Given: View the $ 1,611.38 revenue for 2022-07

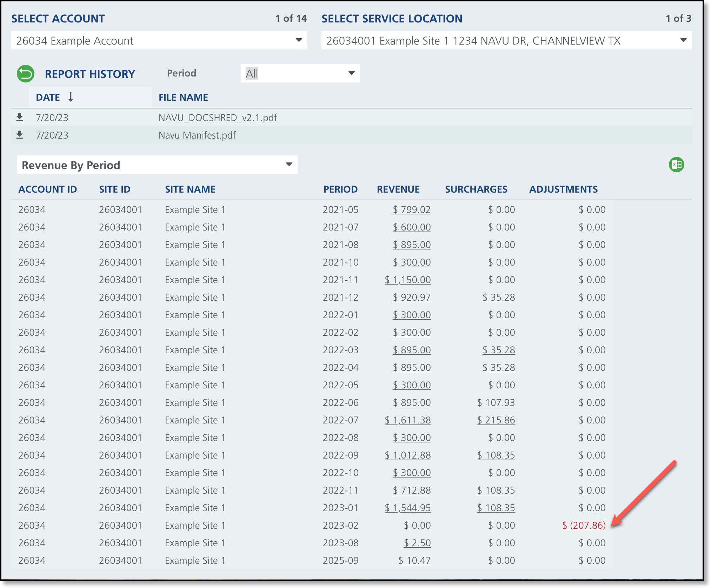Looking at the screenshot, I should click(x=407, y=420).
